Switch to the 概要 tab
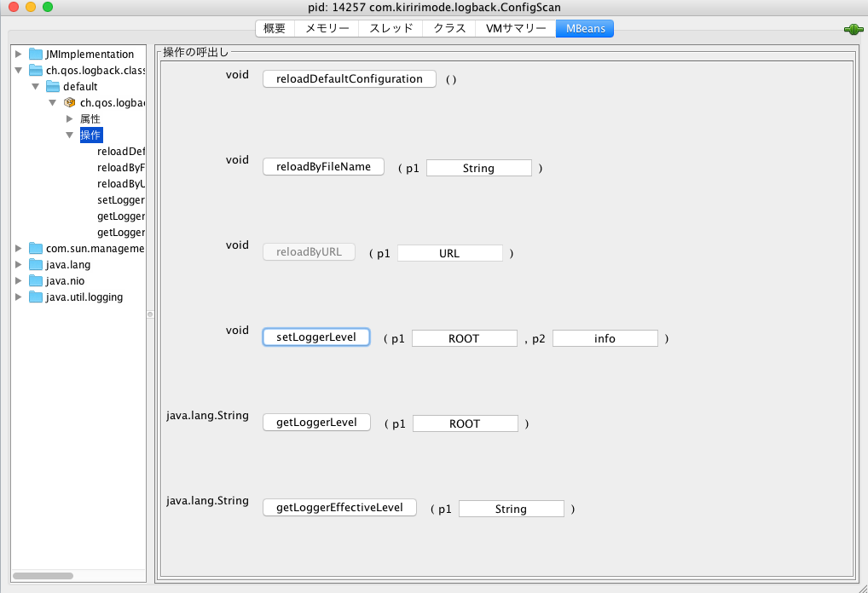Viewport: 868px width, 593px height. coord(275,28)
